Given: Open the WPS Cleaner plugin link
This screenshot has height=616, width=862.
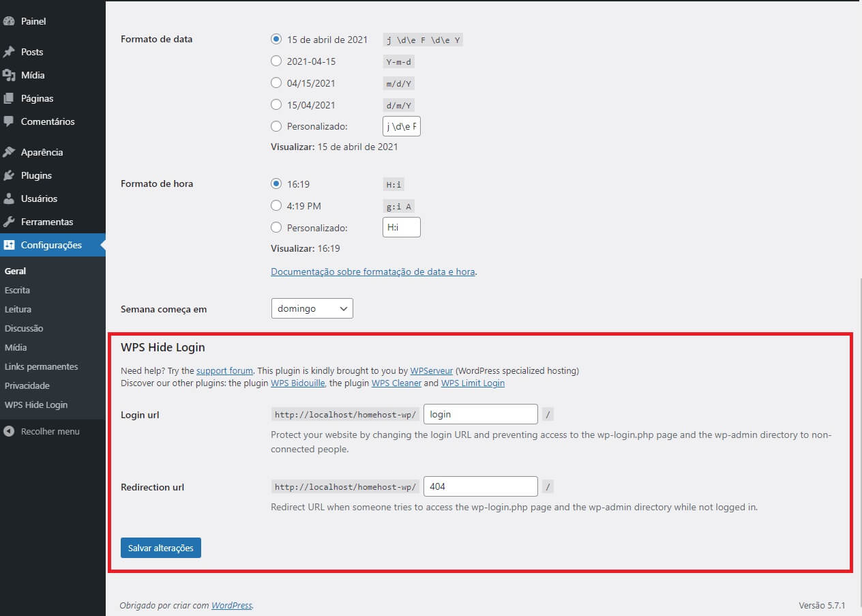Looking at the screenshot, I should [x=396, y=383].
